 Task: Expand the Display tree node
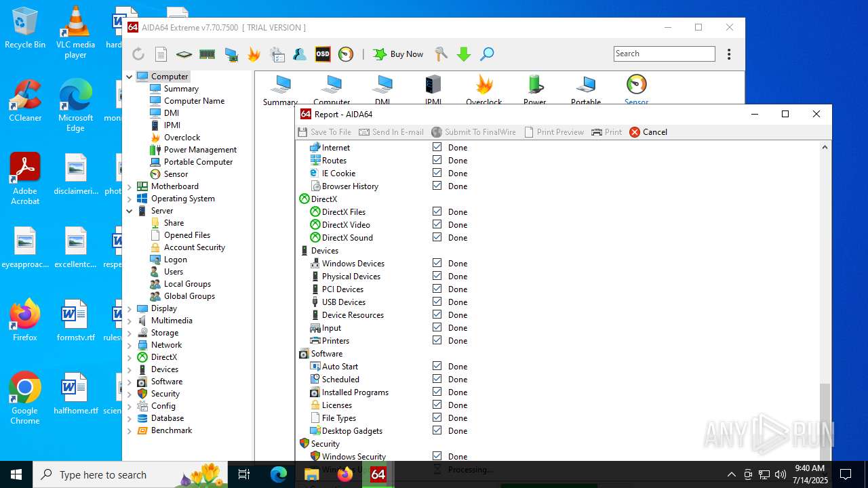[x=129, y=308]
